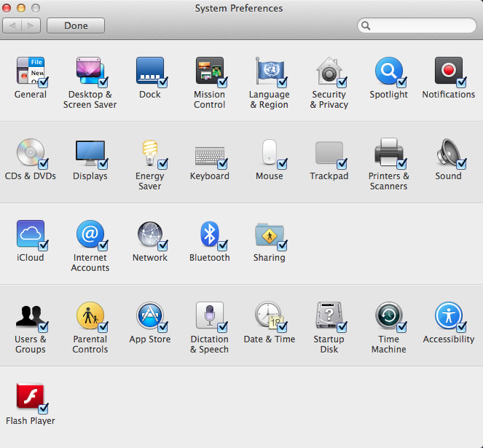Viewport: 483px width, 448px height.
Task: Uncheck the Notifications pane checkbox
Action: (x=461, y=82)
